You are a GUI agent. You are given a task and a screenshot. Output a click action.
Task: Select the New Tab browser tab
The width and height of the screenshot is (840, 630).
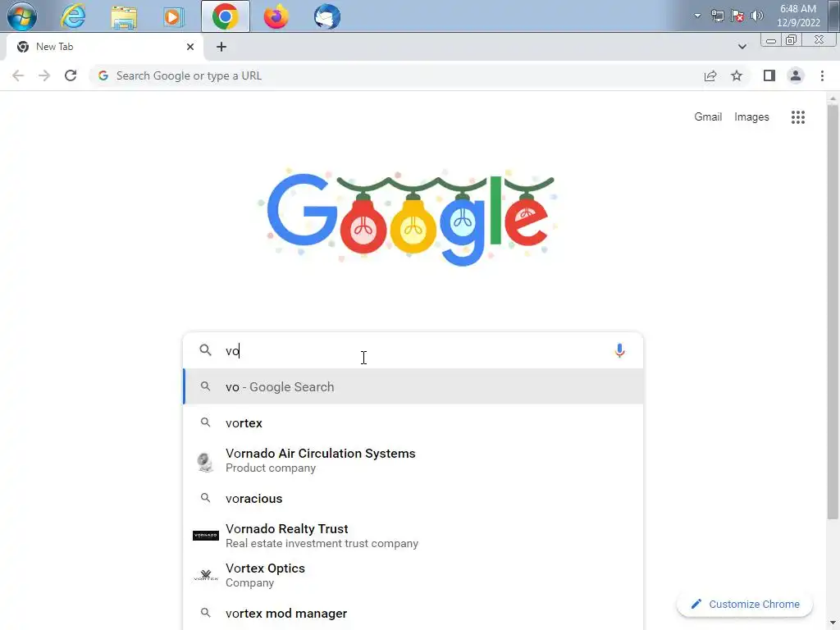click(x=105, y=47)
